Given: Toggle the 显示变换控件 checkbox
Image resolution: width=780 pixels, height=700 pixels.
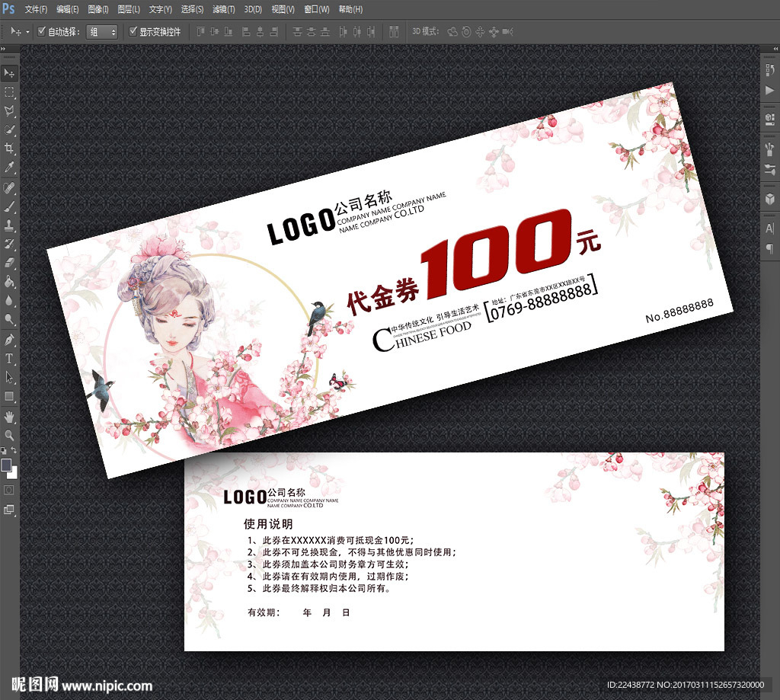Looking at the screenshot, I should 133,31.
